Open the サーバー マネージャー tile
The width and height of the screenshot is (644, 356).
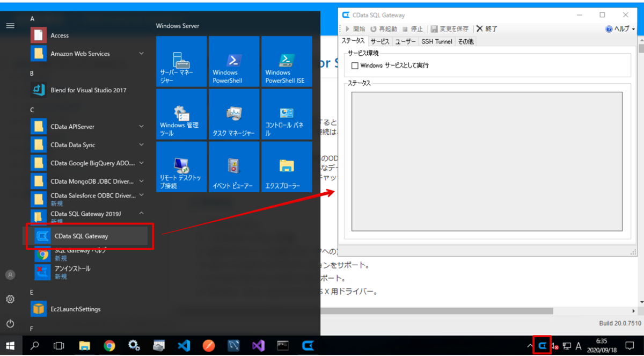click(x=181, y=61)
